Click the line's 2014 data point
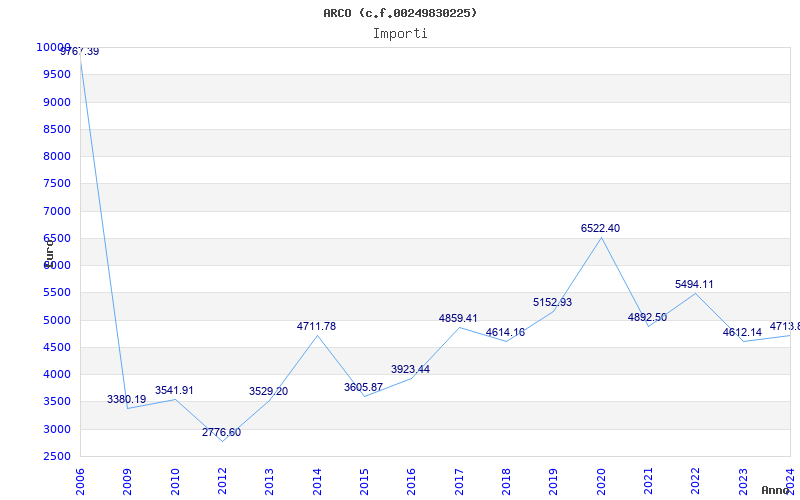 pyautogui.click(x=317, y=335)
